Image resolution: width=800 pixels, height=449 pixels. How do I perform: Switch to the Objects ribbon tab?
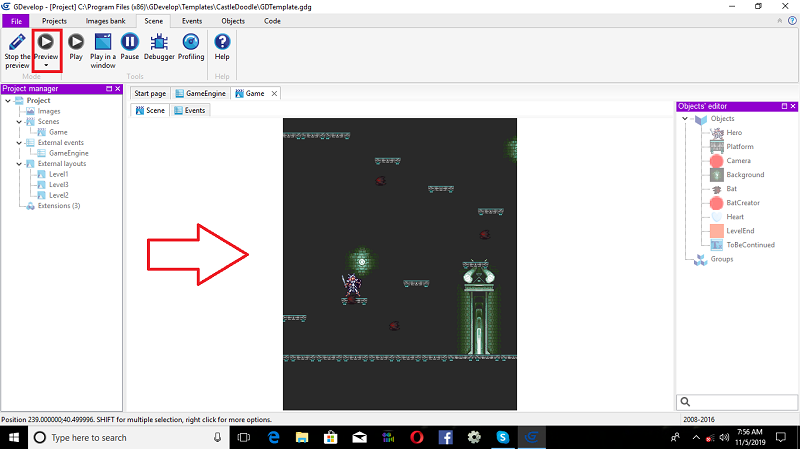[233, 21]
